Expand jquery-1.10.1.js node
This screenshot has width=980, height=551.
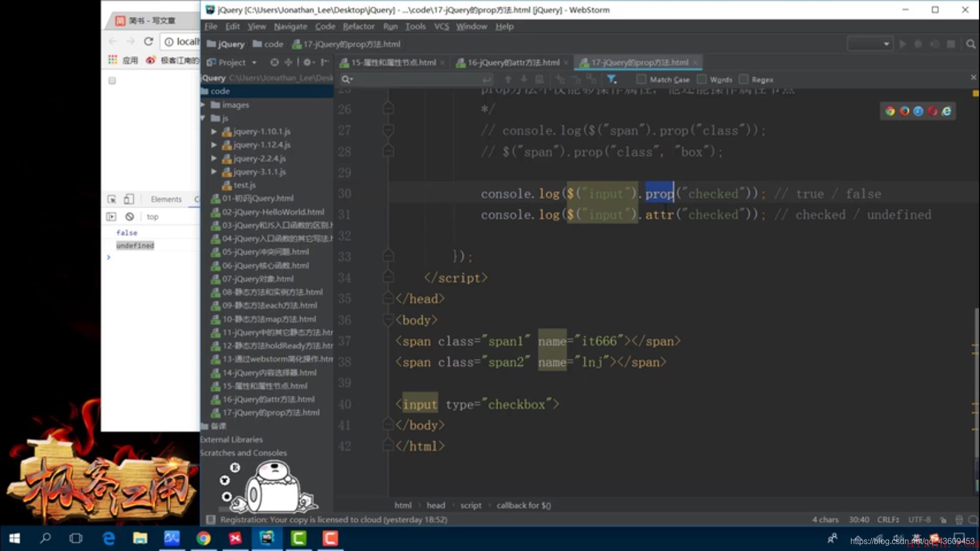point(214,132)
